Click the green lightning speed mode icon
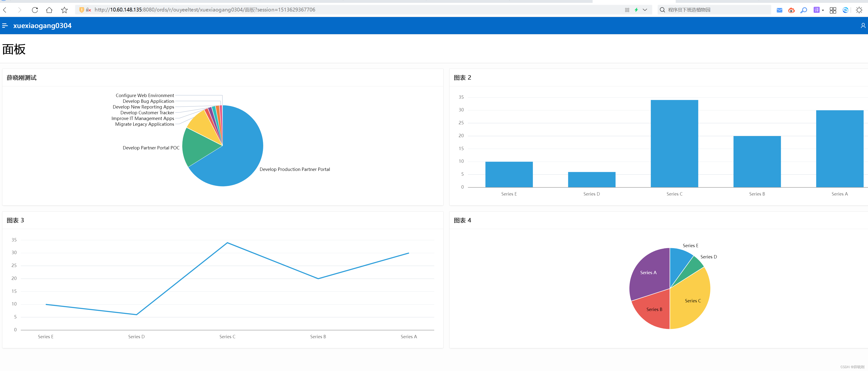Viewport: 868px width, 371px height. pyautogui.click(x=636, y=10)
